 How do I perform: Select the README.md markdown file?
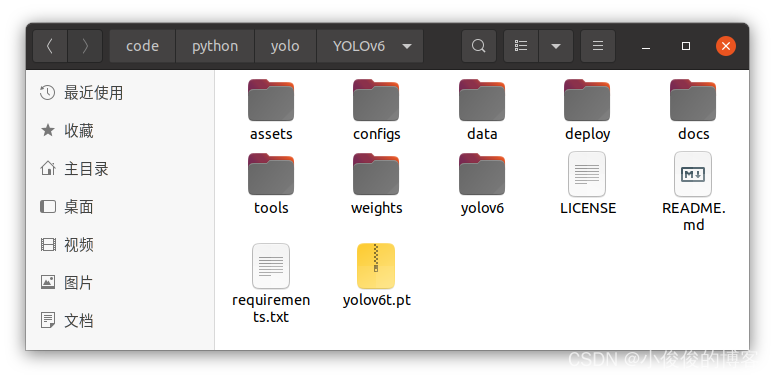pyautogui.click(x=693, y=191)
